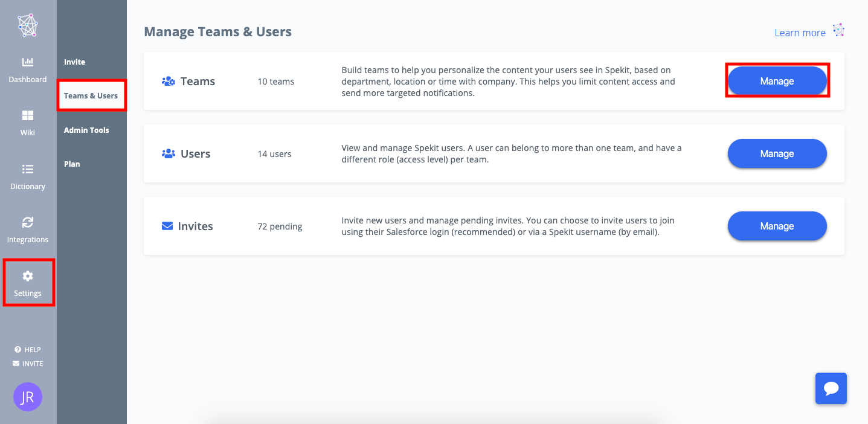Click the Spekit icon beside Learn more
Image resolution: width=868 pixels, height=424 pixels.
point(838,30)
